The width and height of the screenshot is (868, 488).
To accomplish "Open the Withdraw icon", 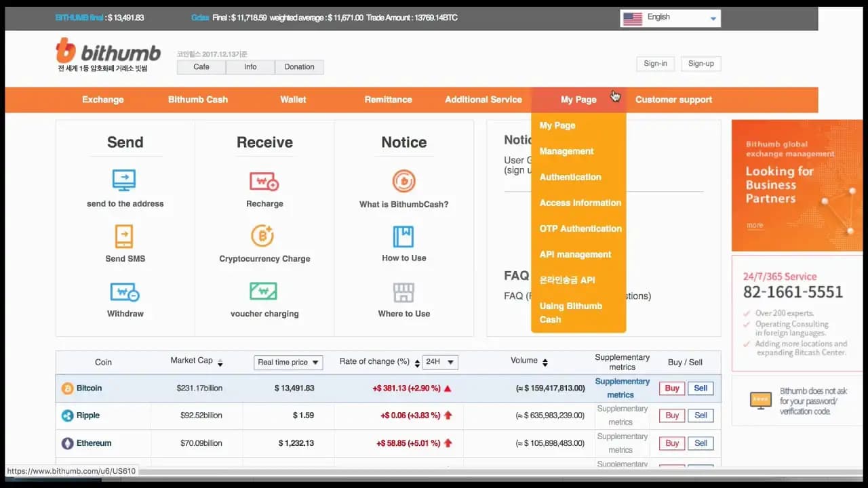I will (x=125, y=292).
